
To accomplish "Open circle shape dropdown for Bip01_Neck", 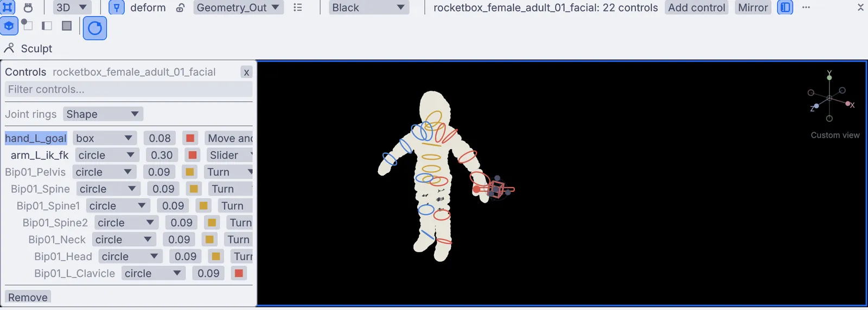I will coord(124,240).
